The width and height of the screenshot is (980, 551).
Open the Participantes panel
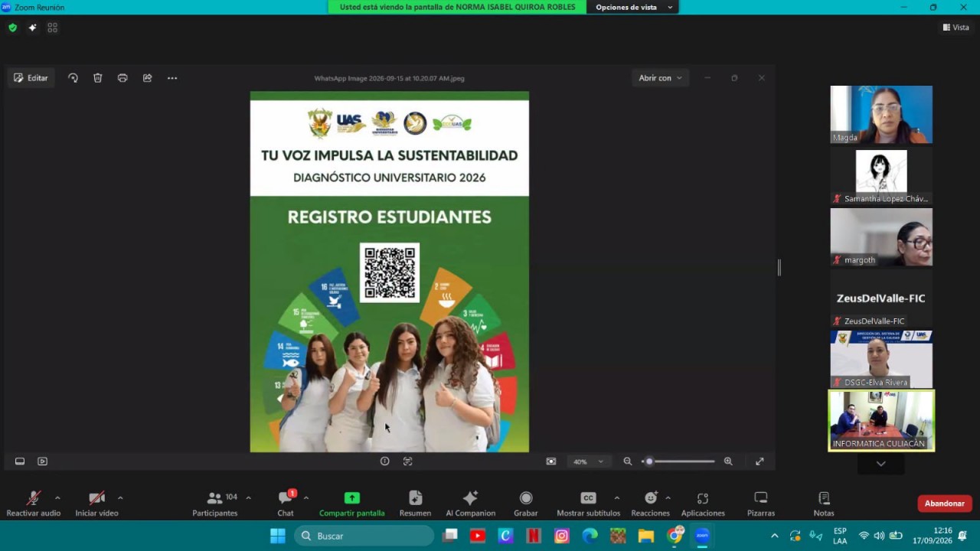(215, 504)
